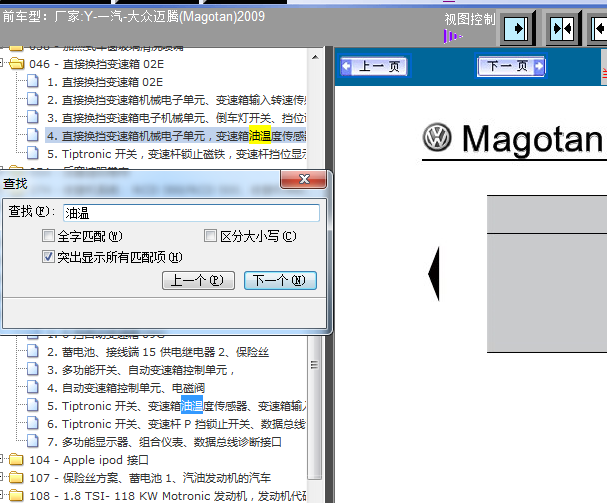Click the 查找 search text field
Image resolution: width=607 pixels, height=503 pixels.
coord(191,213)
